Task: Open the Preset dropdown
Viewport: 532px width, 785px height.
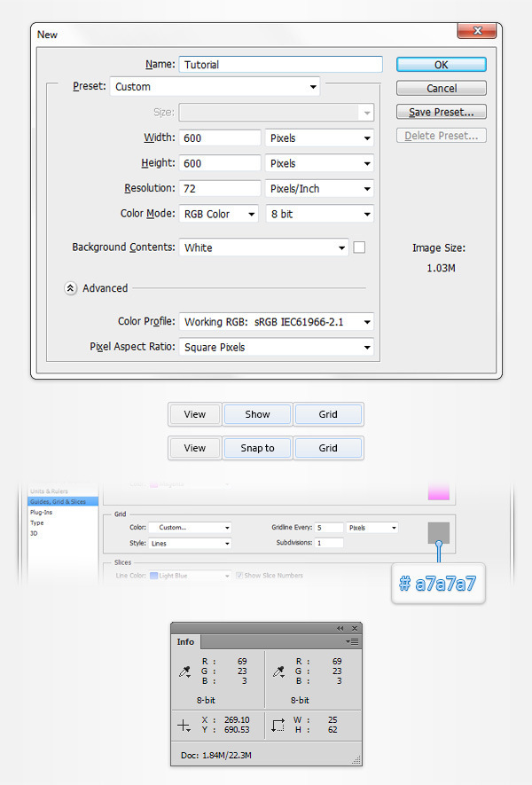Action: 214,87
